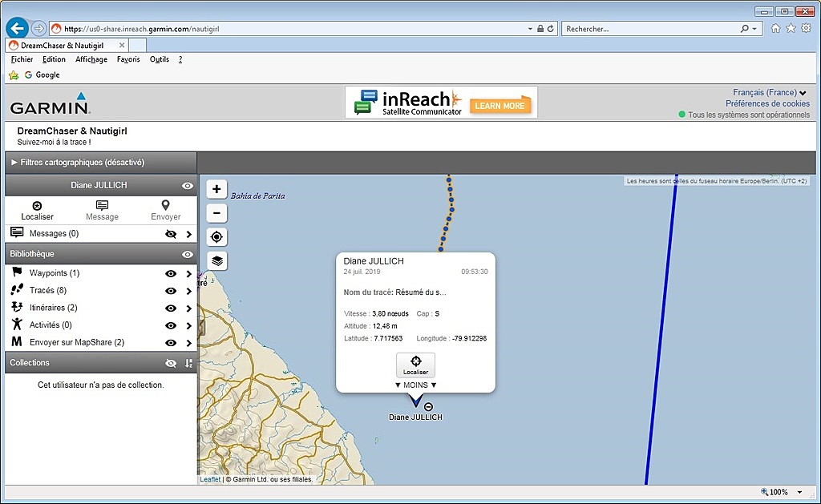Expand Filtres cartographiques panel
Screen dimensions: 821x504
100,162
